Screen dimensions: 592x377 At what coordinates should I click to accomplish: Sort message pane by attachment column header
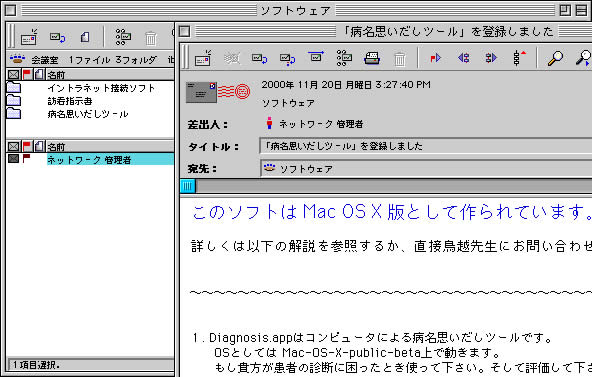point(39,146)
